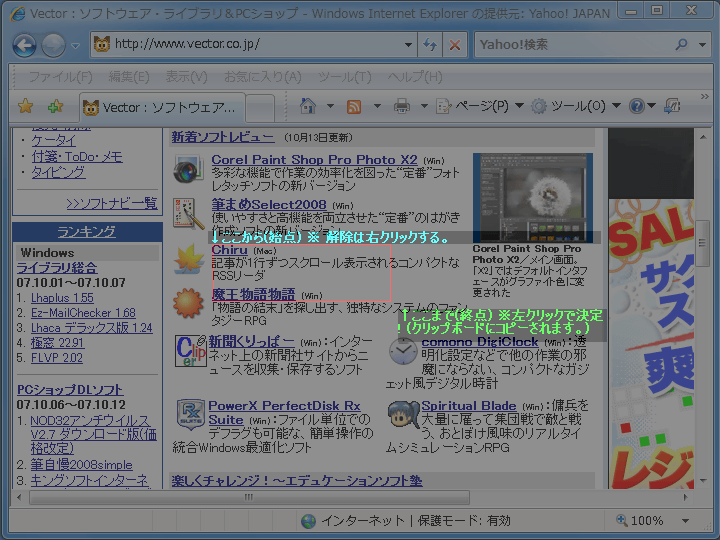The width and height of the screenshot is (720, 540).
Task: Open Paint Shop Pro screenshot thumbnail
Action: coord(533,197)
